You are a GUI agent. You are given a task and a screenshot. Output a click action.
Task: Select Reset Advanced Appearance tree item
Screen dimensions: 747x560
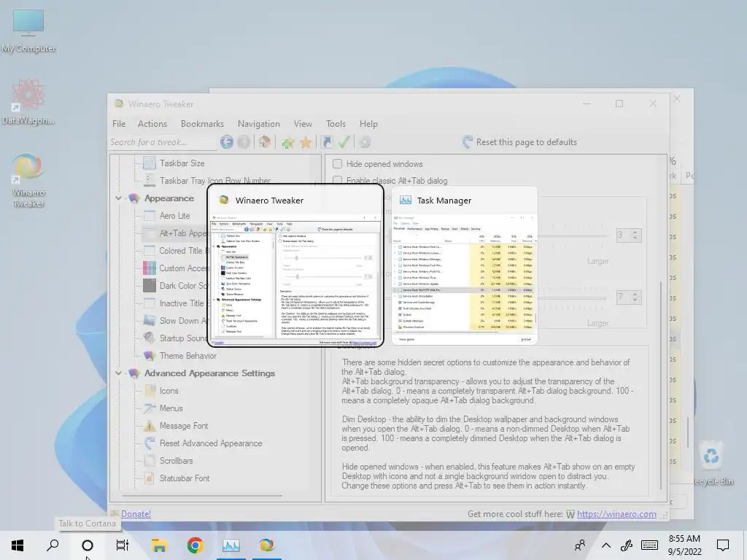211,443
